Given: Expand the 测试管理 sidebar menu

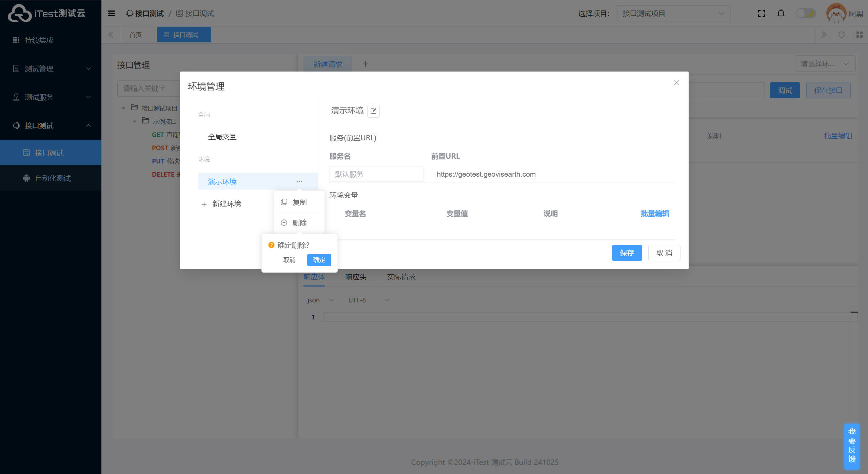Looking at the screenshot, I should pyautogui.click(x=51, y=68).
